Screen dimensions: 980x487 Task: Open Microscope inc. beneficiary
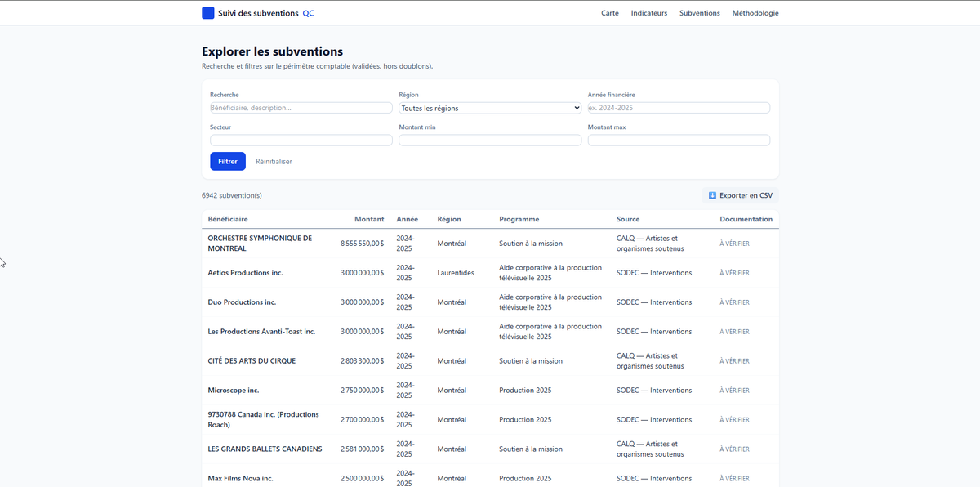click(234, 391)
